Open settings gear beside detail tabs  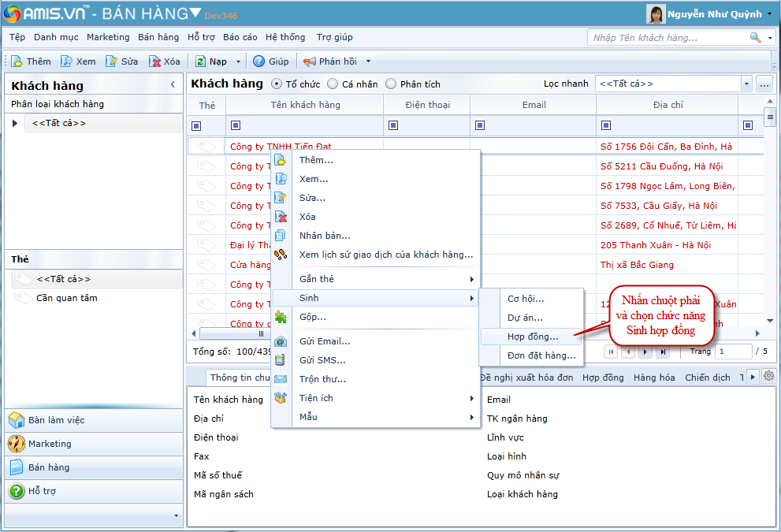tap(768, 376)
